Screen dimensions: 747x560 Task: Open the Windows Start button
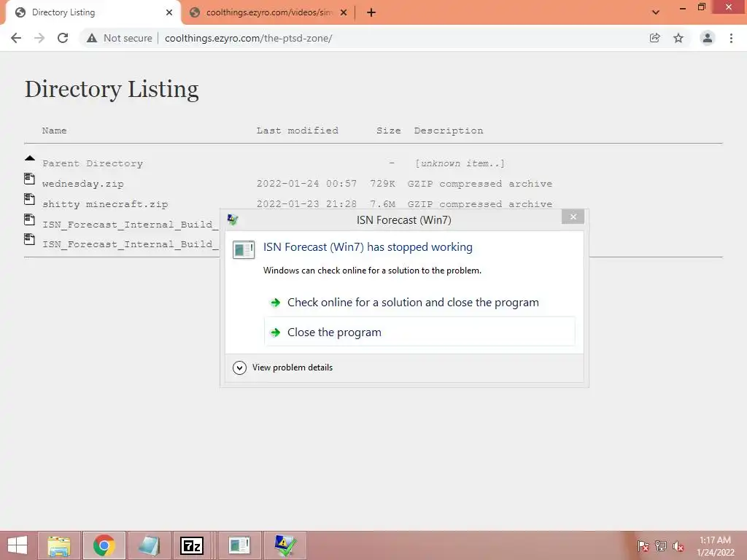[18, 545]
